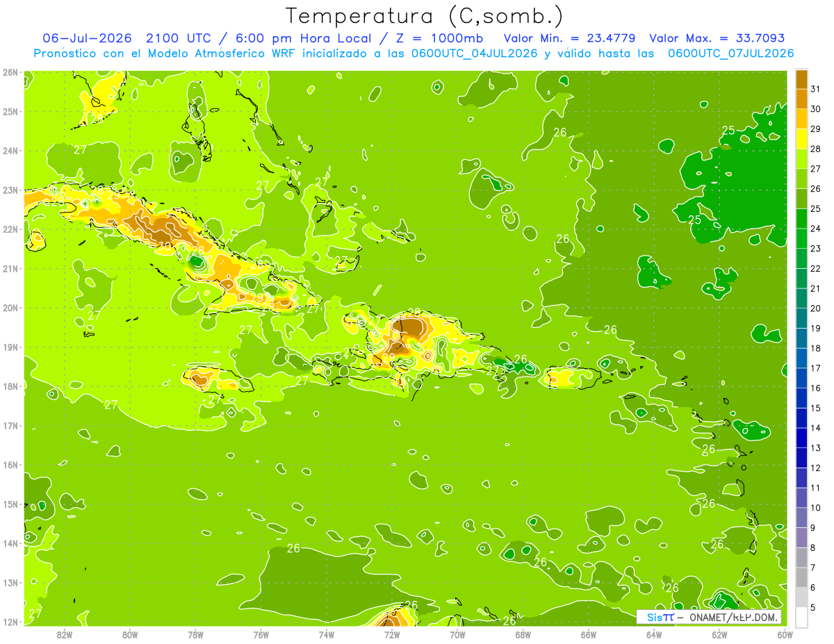Click the 21N latitude axis label
This screenshot has width=834, height=644.
pyautogui.click(x=10, y=268)
